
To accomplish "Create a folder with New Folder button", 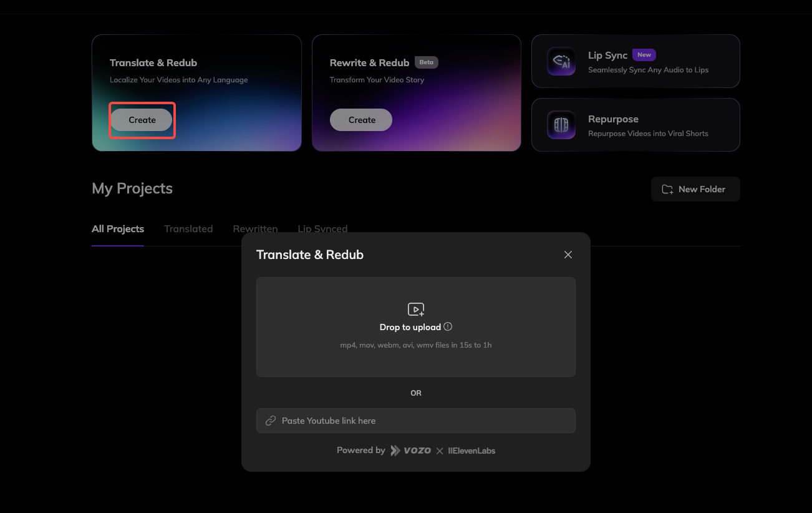I will pyautogui.click(x=695, y=189).
